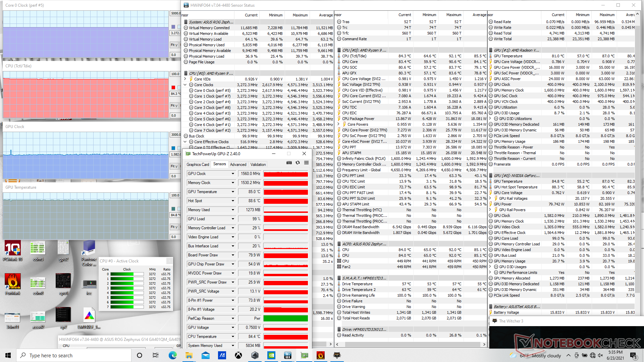Click Fit y in CPU Tctl/Tdie graph
Viewport: 644px width, 362px height.
(174, 106)
